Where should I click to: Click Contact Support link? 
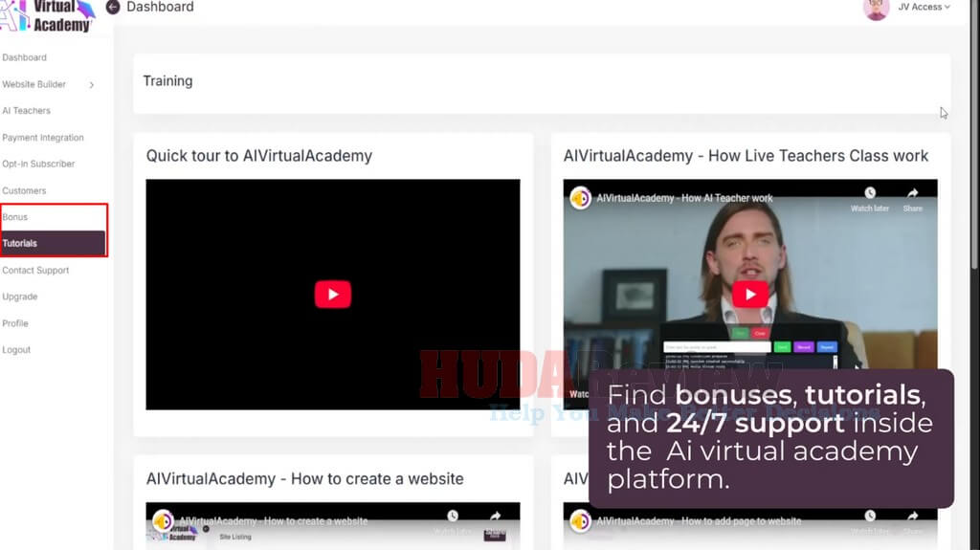(x=35, y=271)
